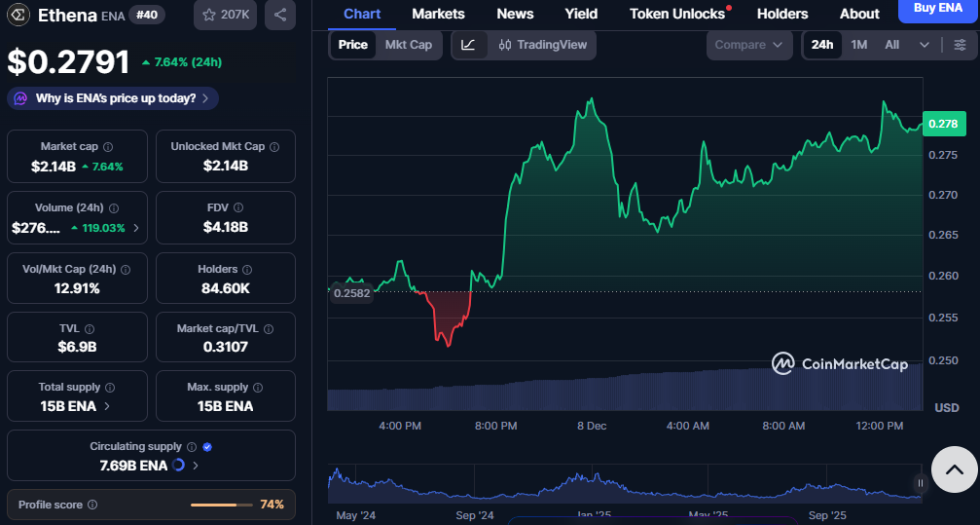980x525 pixels.
Task: Switch to the line chart icon
Action: click(x=468, y=45)
